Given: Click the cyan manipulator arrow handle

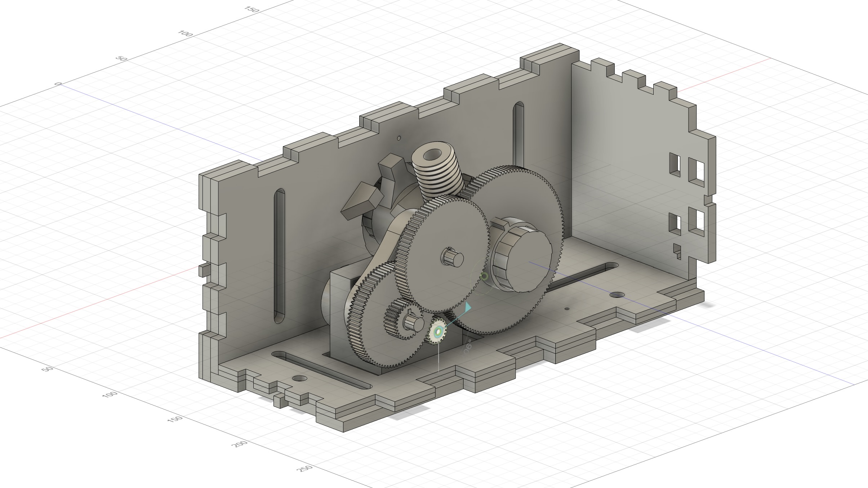Looking at the screenshot, I should point(468,307).
